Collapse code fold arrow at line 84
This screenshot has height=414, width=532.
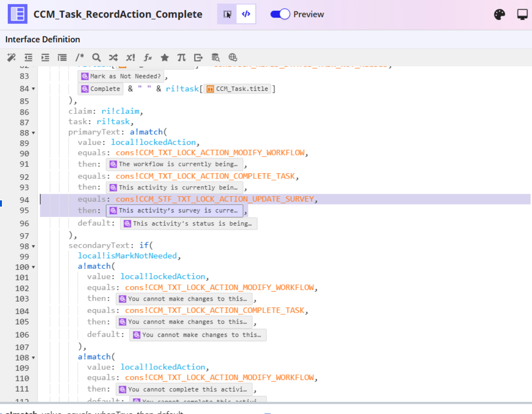click(33, 89)
